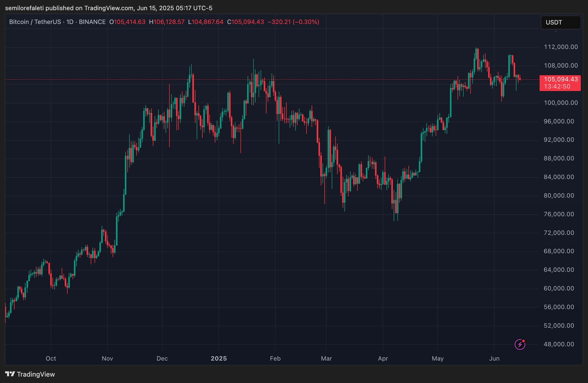Click the 2025 label on time axis

(219, 358)
